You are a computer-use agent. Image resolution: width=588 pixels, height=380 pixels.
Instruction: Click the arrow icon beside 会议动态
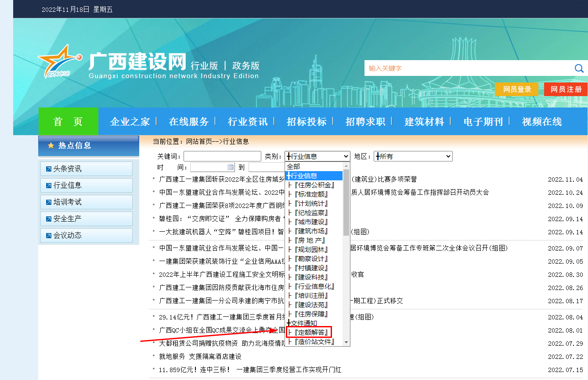click(49, 236)
